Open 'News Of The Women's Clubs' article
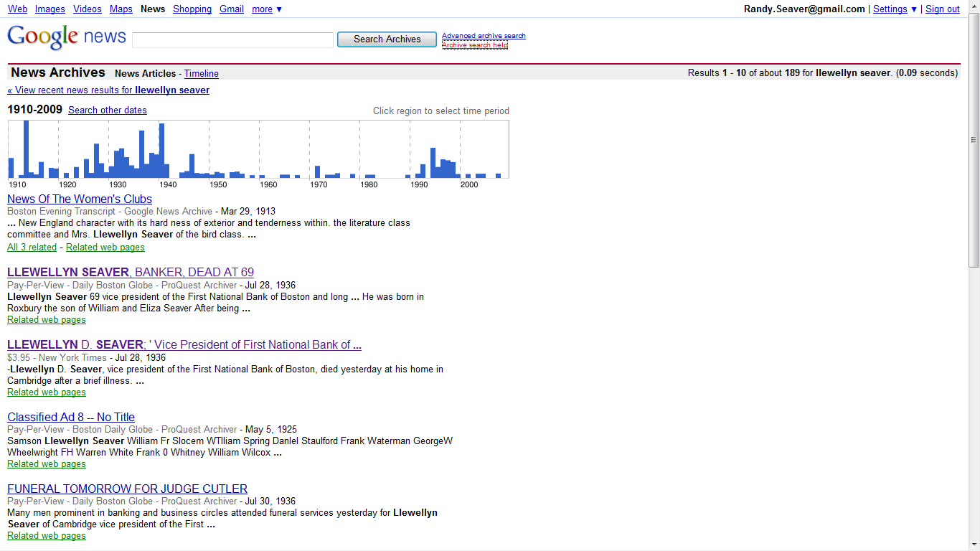The width and height of the screenshot is (980, 551). pos(80,199)
